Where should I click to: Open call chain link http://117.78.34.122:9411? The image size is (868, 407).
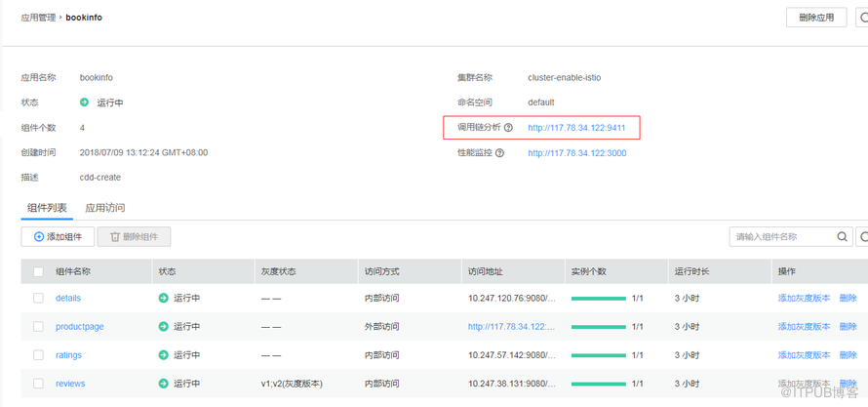(576, 128)
